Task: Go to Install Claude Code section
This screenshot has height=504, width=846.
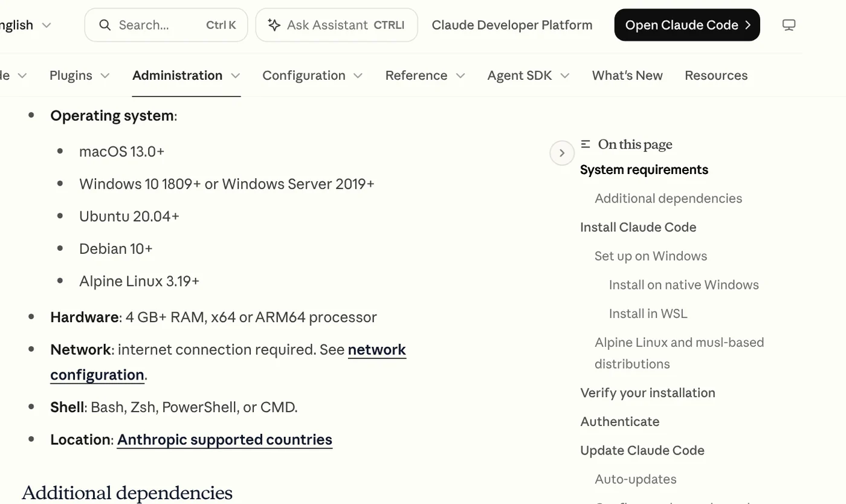Action: (638, 227)
